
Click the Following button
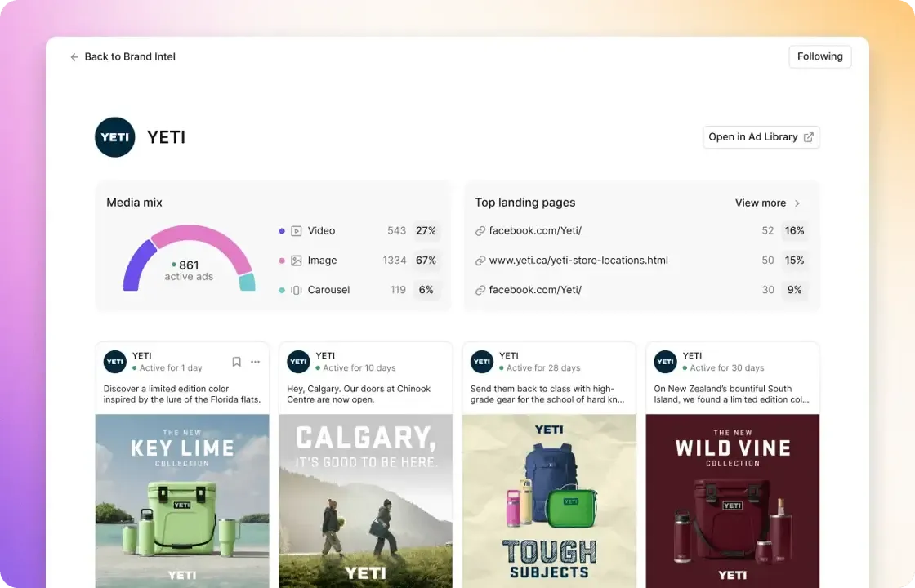(x=820, y=56)
